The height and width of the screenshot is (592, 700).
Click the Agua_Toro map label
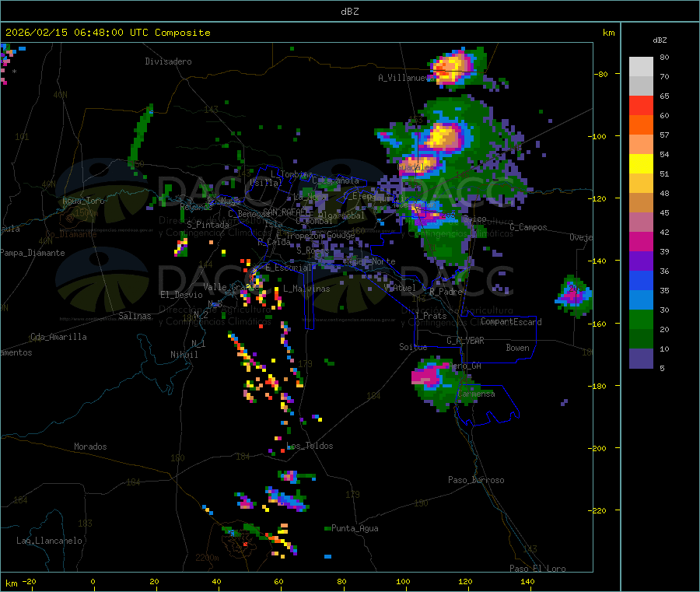click(83, 201)
